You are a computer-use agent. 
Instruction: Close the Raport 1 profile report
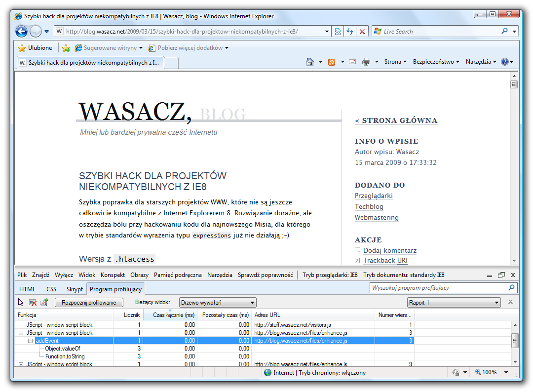pyautogui.click(x=510, y=302)
